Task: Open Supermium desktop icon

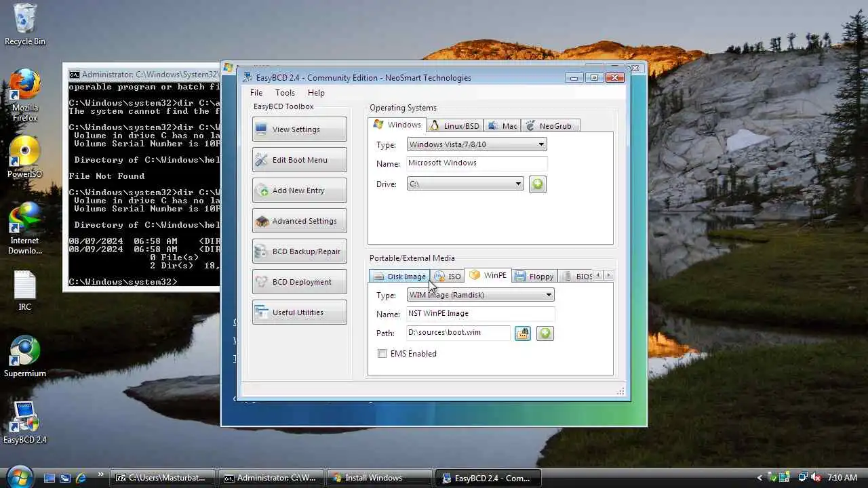Action: pyautogui.click(x=25, y=357)
